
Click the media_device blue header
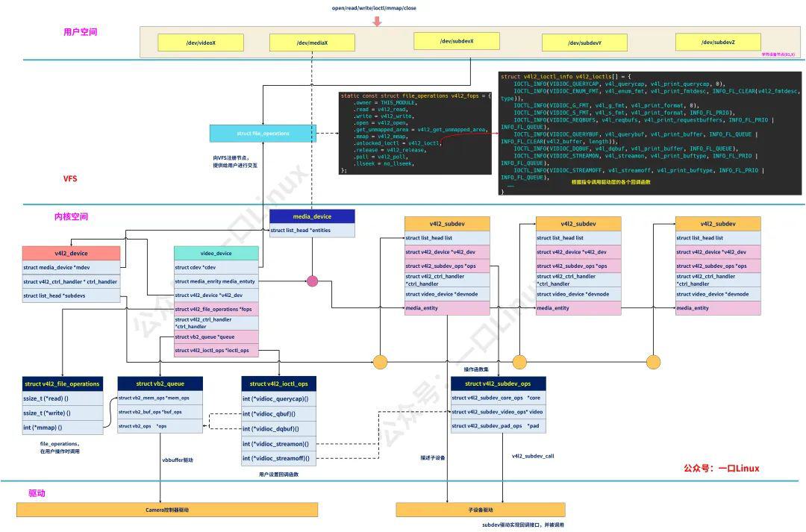pos(312,216)
